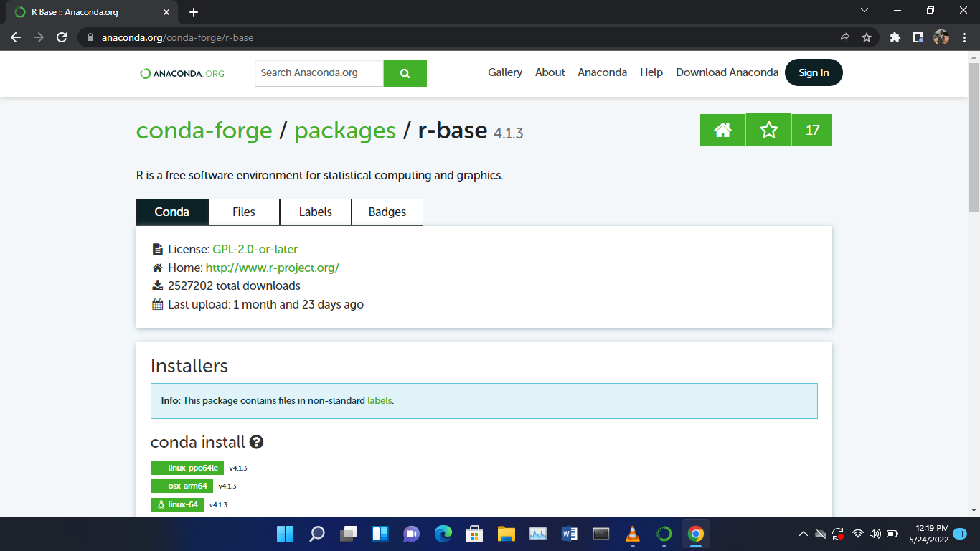Click 'Last upload: 1 month and 23 days ago'
Viewport: 980px width, 551px height.
coord(265,304)
